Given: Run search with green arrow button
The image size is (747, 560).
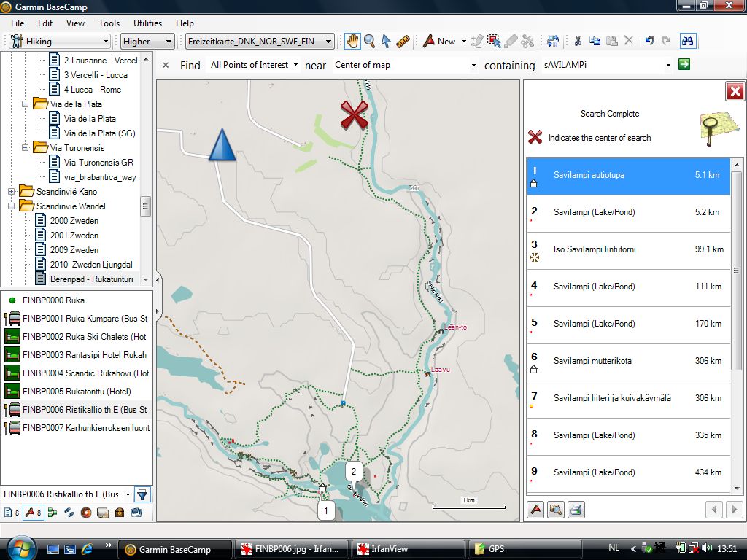Looking at the screenshot, I should pos(684,65).
